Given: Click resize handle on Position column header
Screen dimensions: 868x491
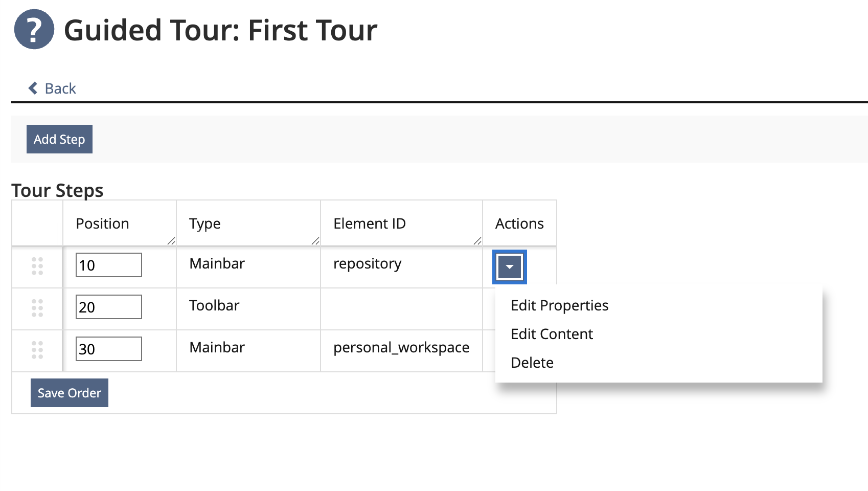Looking at the screenshot, I should click(x=171, y=241).
